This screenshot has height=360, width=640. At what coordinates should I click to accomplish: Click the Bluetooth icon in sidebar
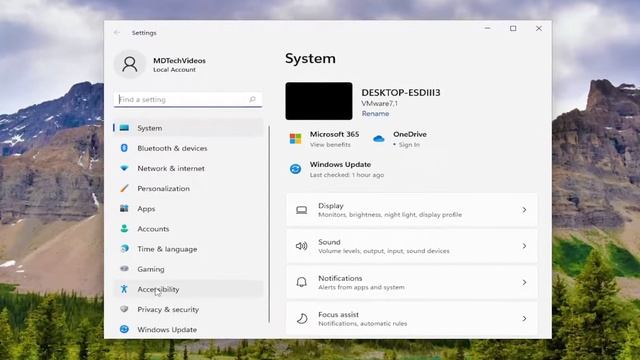coord(124,148)
